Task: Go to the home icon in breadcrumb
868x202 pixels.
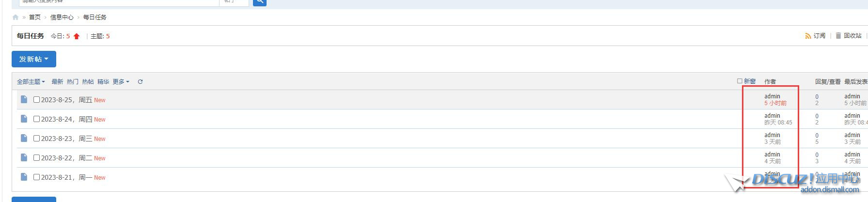Action: click(16, 17)
